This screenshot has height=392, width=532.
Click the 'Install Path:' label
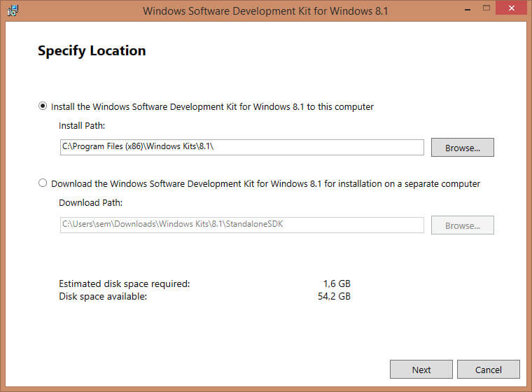[x=82, y=125]
